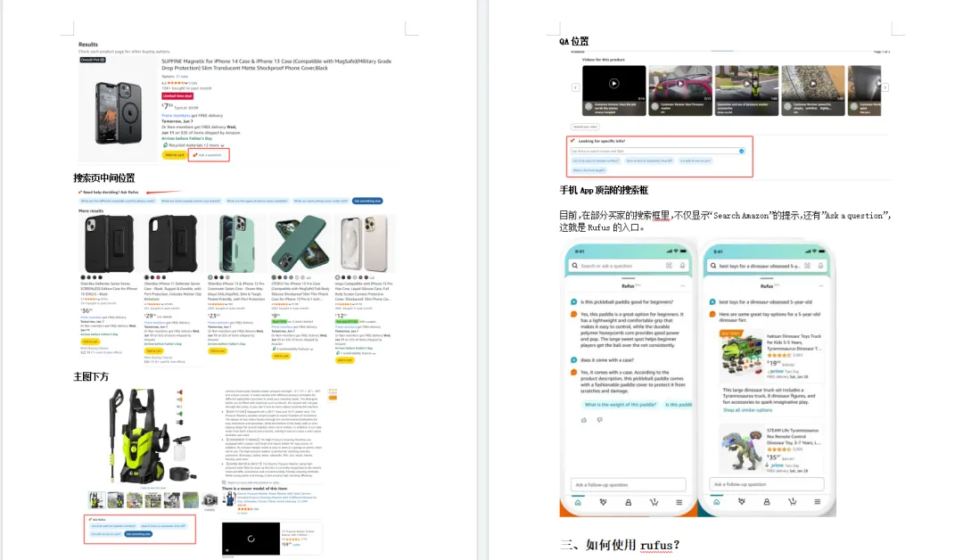Click previous arrow of video carousel
Screen dimensions: 963x560
(575, 87)
